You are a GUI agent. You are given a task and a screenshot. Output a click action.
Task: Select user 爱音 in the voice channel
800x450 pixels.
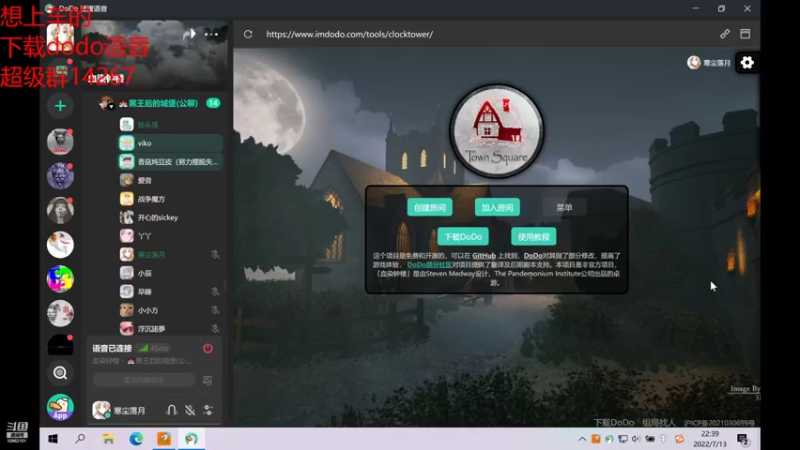coord(170,180)
